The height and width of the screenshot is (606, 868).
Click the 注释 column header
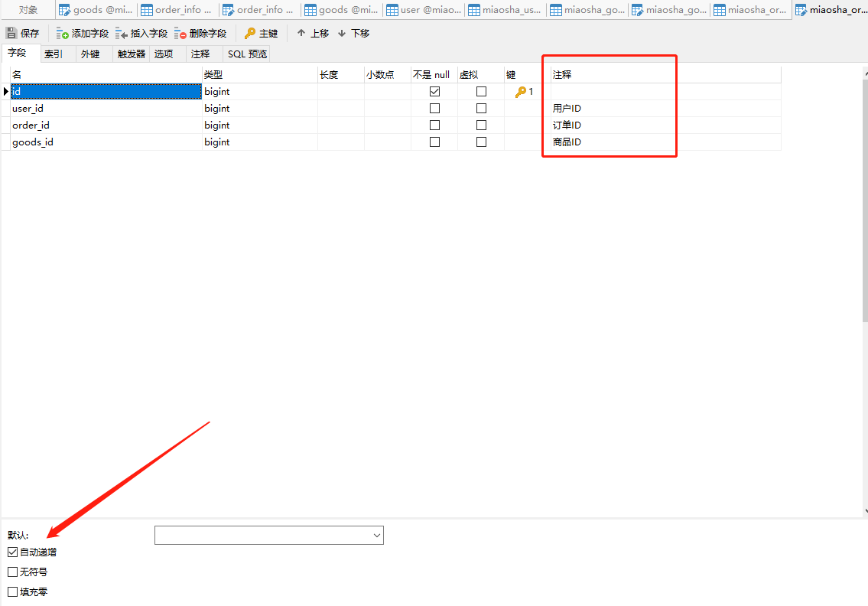(x=666, y=75)
